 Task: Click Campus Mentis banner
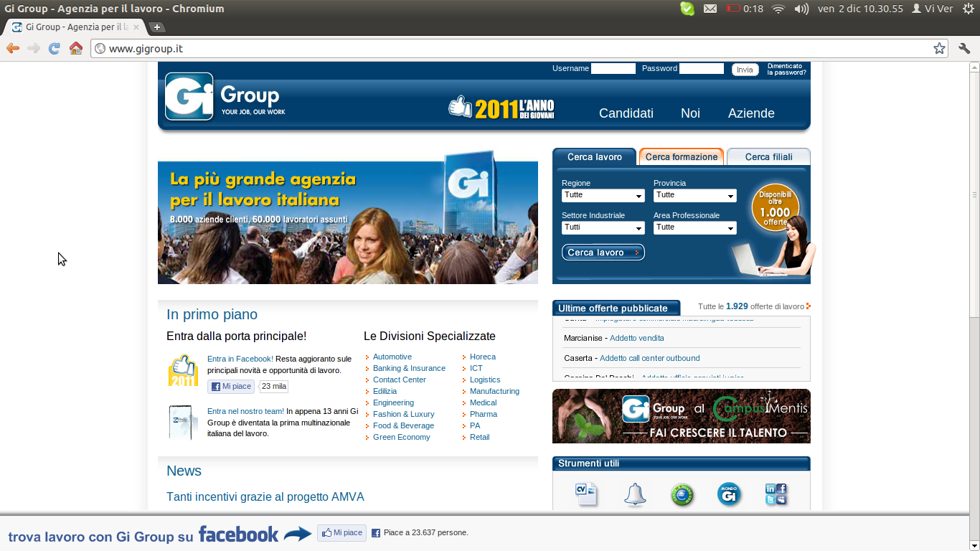681,416
